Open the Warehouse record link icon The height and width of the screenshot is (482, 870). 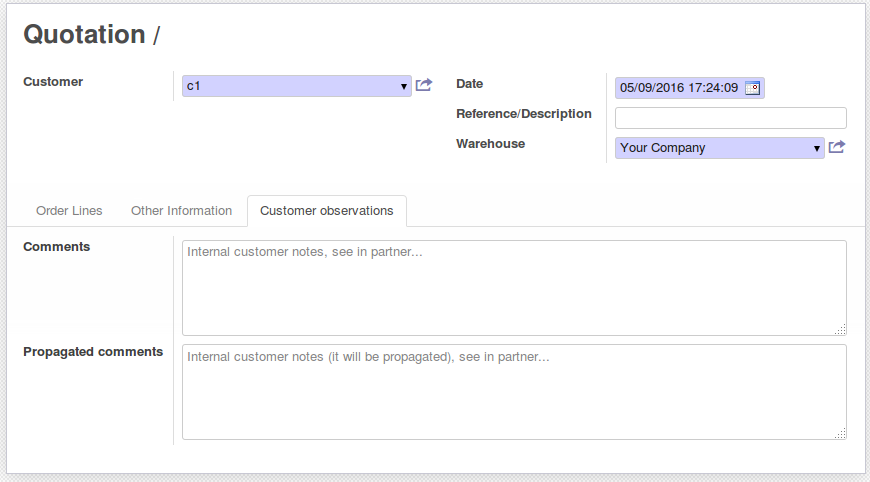click(x=837, y=148)
